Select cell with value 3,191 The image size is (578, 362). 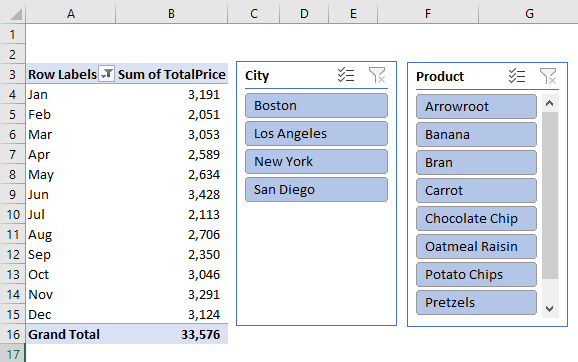[172, 94]
